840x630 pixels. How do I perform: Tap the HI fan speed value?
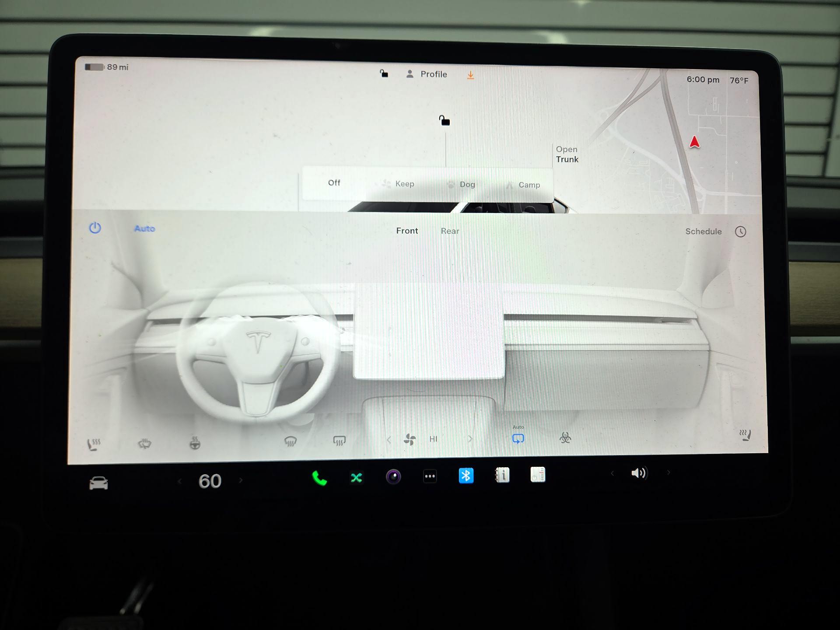433,439
